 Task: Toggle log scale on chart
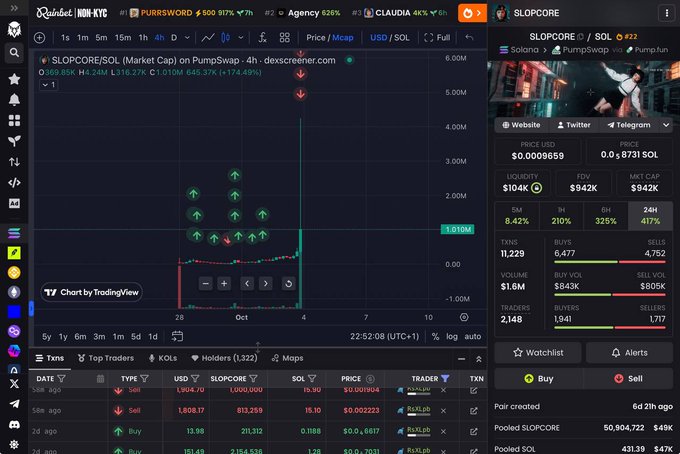click(x=452, y=336)
